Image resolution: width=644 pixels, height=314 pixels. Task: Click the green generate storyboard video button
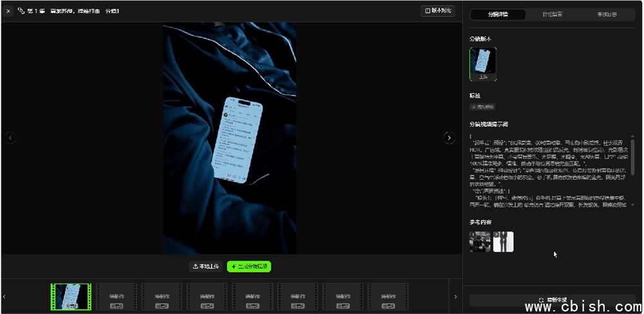click(x=249, y=266)
